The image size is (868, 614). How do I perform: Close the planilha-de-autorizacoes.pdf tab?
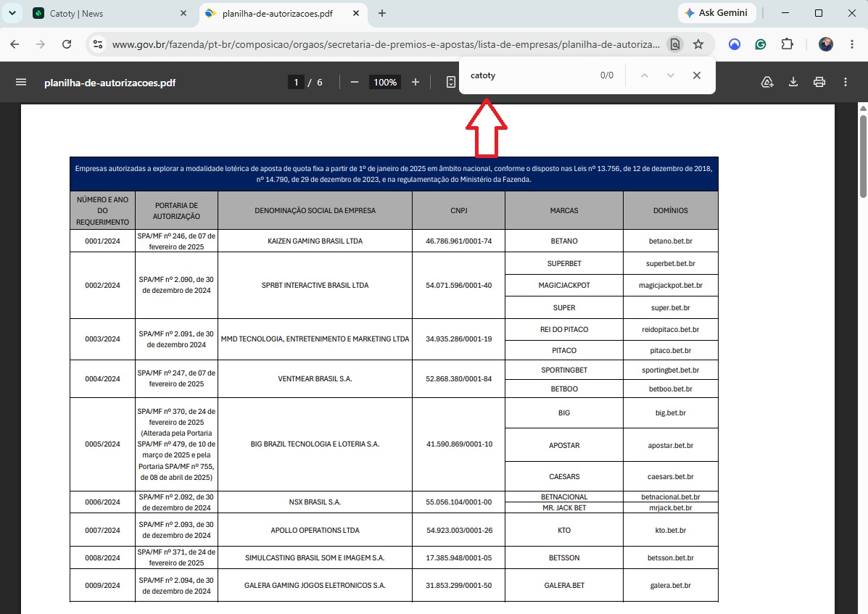pos(356,13)
